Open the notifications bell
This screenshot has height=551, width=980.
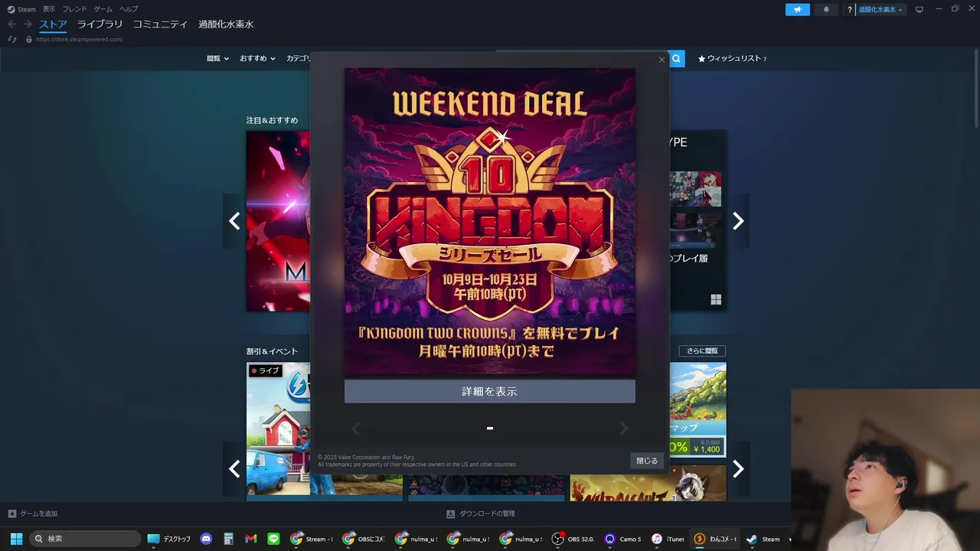(x=826, y=9)
